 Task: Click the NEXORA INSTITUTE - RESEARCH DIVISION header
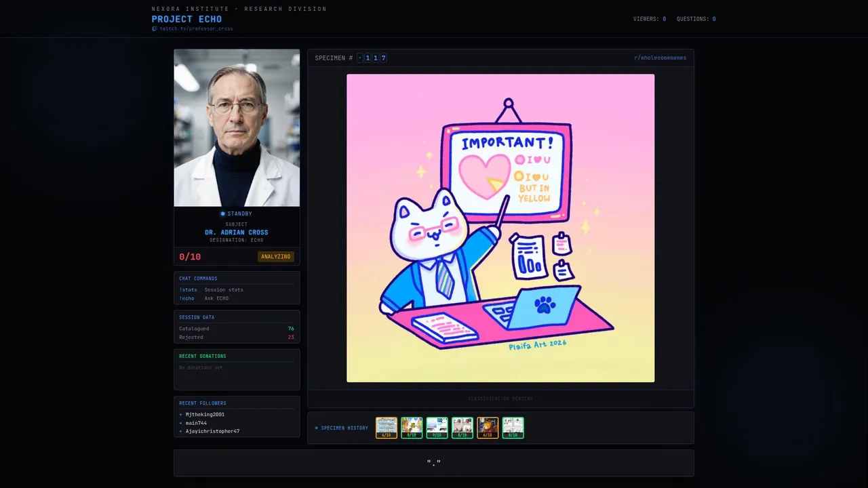(x=239, y=9)
